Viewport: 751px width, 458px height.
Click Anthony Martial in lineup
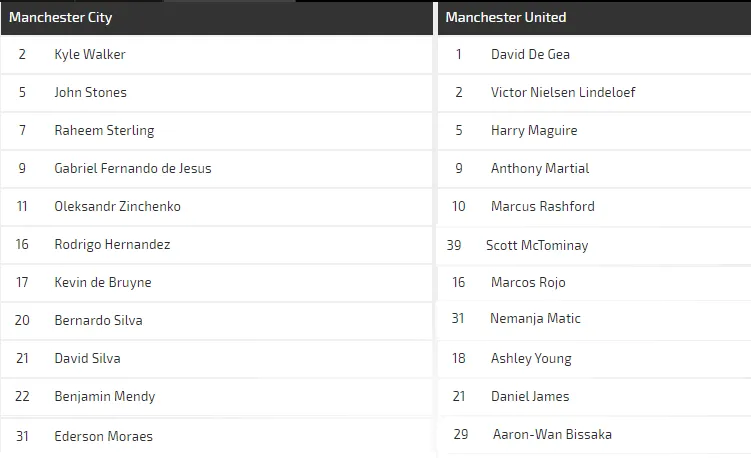tap(540, 168)
